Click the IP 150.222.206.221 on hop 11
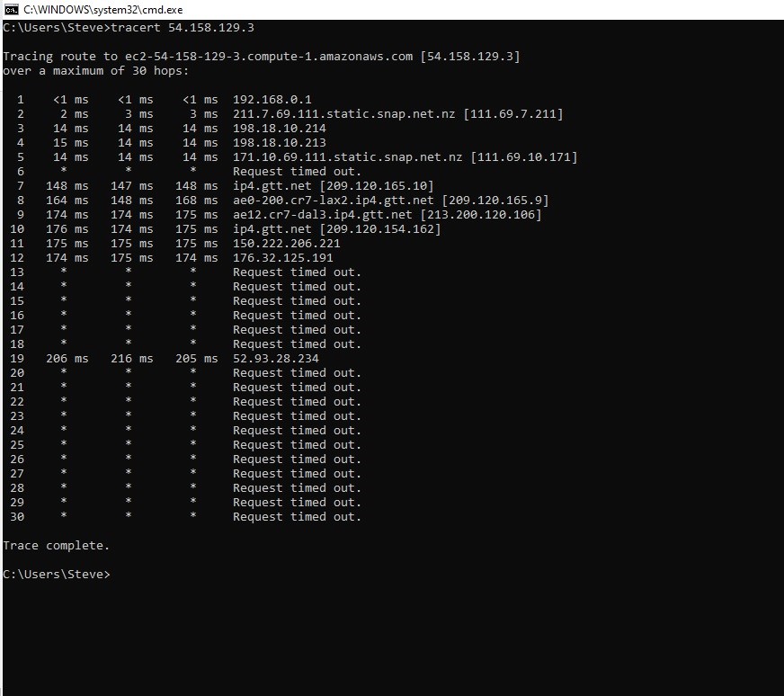Screen dimensions: 784x696 click(287, 244)
